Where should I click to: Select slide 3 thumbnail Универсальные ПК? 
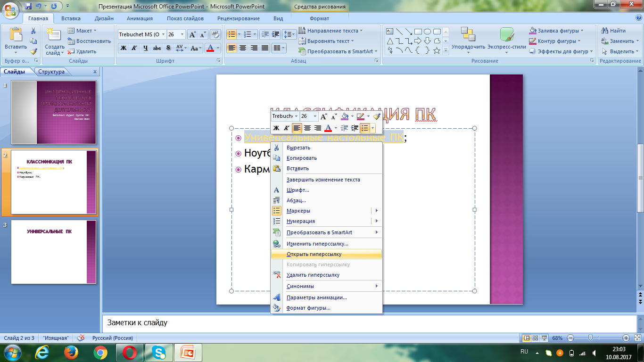pyautogui.click(x=54, y=252)
